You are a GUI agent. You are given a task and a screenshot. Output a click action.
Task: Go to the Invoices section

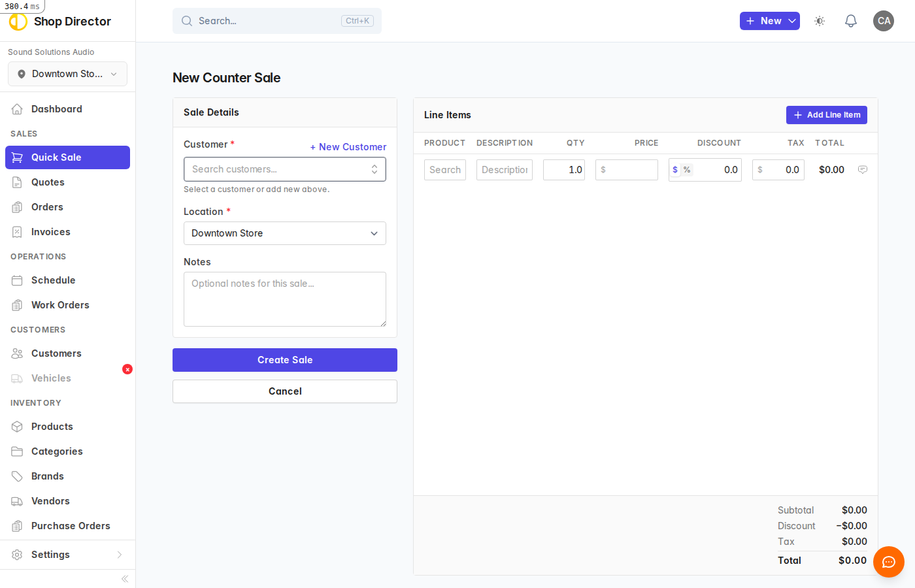[x=50, y=231]
